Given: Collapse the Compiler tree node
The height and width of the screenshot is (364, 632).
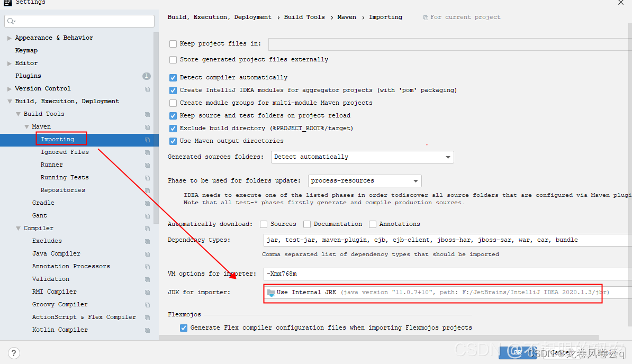Looking at the screenshot, I should pos(18,229).
